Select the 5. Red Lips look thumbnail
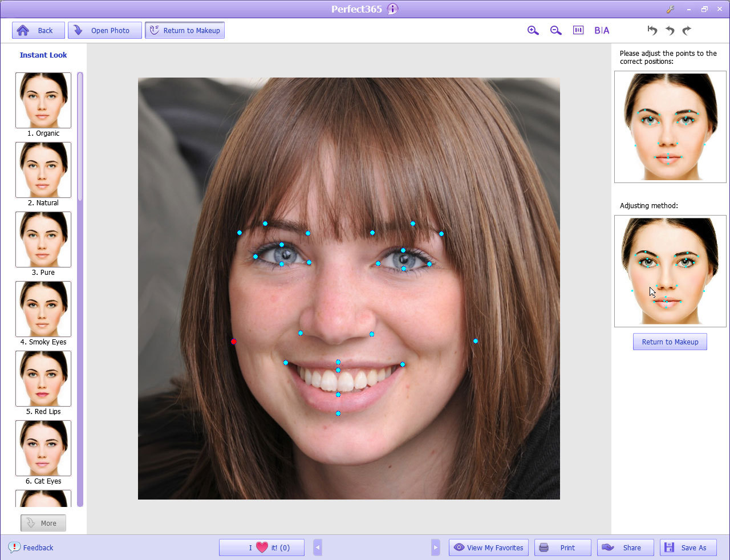Image resolution: width=730 pixels, height=560 pixels. click(43, 379)
